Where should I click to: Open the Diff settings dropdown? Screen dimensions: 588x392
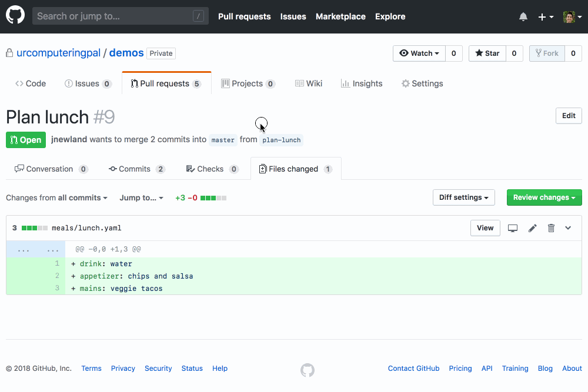[x=463, y=197]
